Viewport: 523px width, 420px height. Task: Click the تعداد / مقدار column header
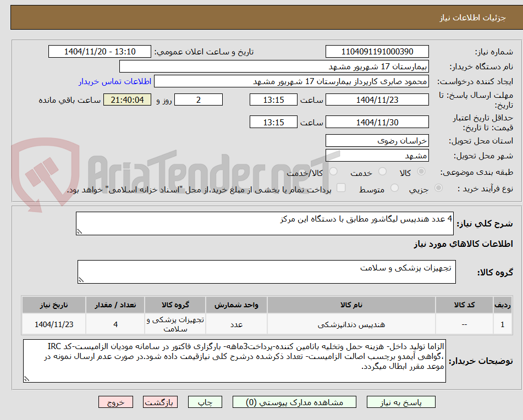click(115, 305)
